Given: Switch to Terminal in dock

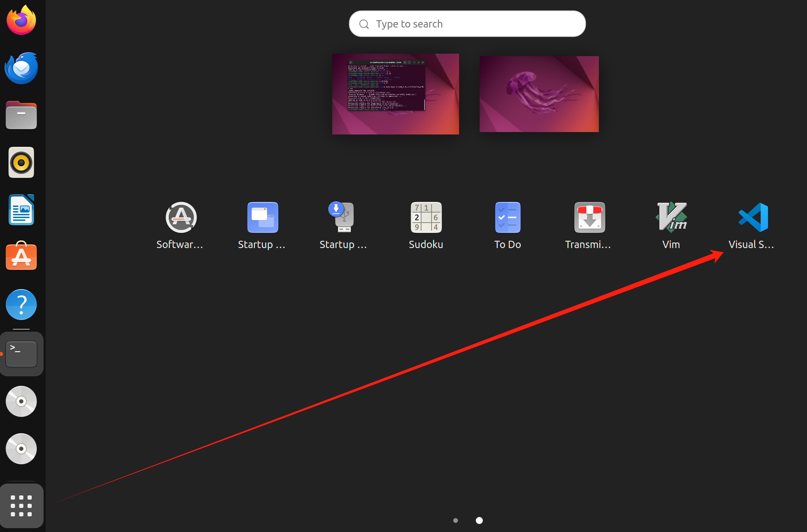Looking at the screenshot, I should pyautogui.click(x=21, y=354).
